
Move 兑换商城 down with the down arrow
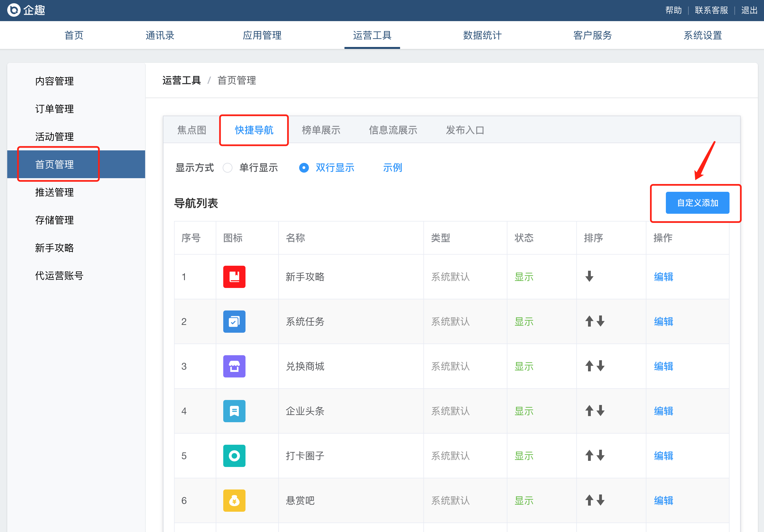tap(601, 366)
